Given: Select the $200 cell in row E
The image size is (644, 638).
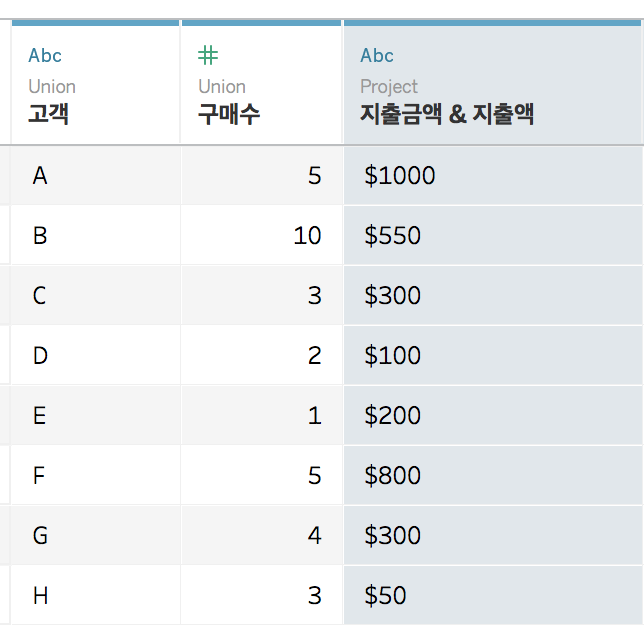Looking at the screenshot, I should point(492,415).
